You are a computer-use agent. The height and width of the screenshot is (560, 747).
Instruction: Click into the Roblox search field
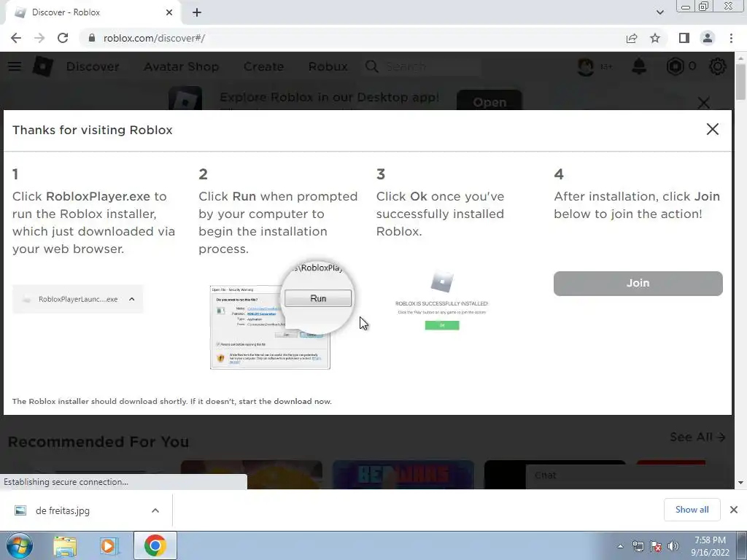(431, 66)
